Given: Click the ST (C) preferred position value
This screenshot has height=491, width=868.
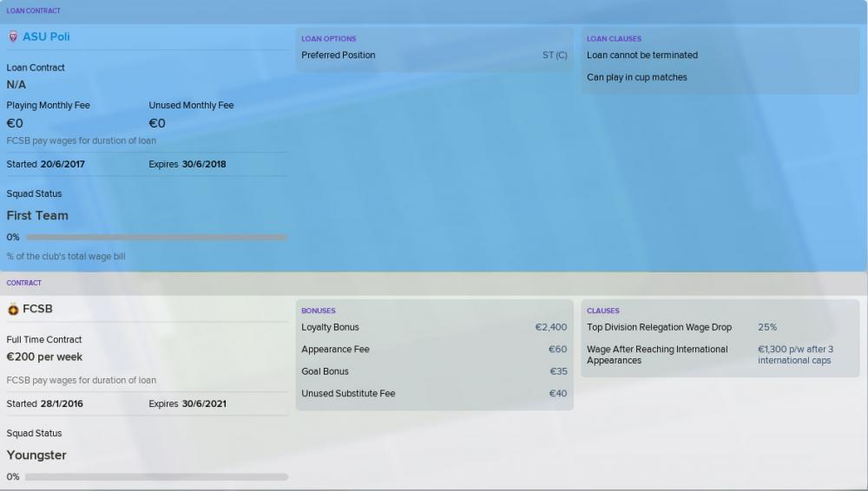Looking at the screenshot, I should pyautogui.click(x=555, y=55).
